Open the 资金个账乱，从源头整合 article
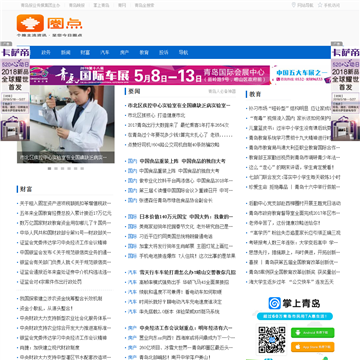Viewport: 360px width, 360px height. pyautogui.click(x=46, y=309)
